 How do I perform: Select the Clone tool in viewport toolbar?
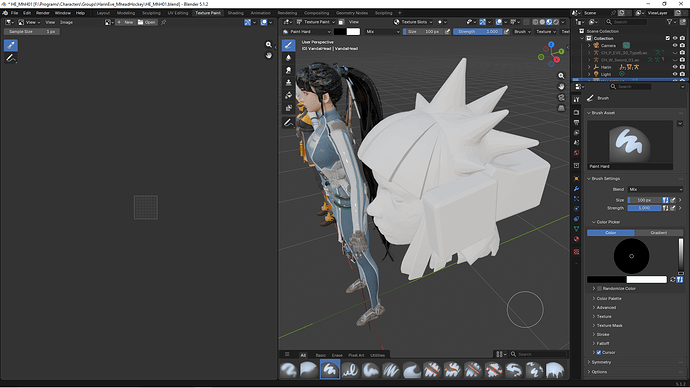288,83
